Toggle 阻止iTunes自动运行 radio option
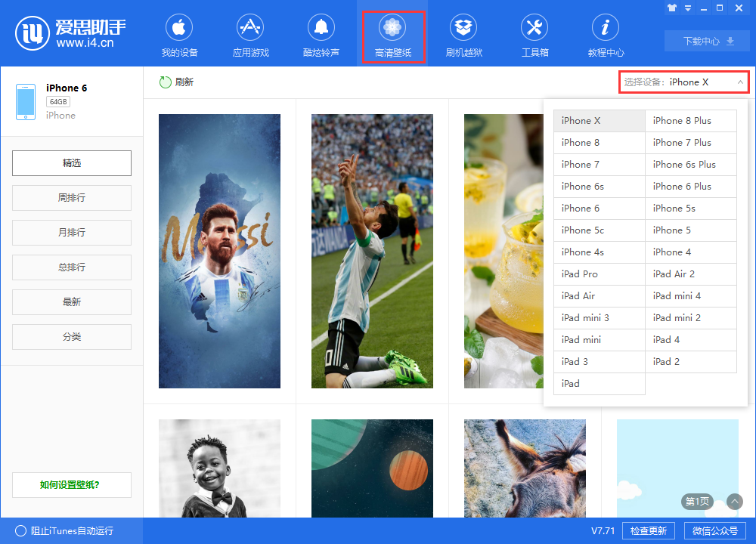Viewport: 756px width, 544px height. (x=20, y=530)
